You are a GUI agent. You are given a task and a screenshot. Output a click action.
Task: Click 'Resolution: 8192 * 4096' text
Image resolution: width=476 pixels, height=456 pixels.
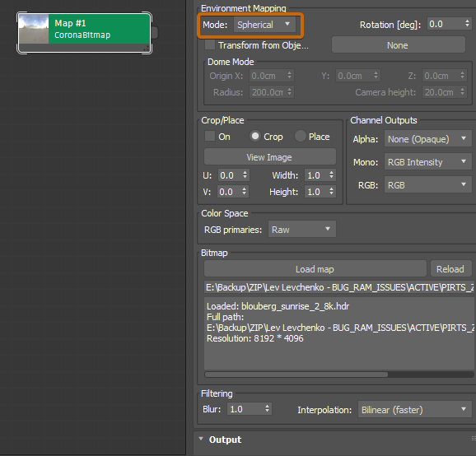(255, 338)
